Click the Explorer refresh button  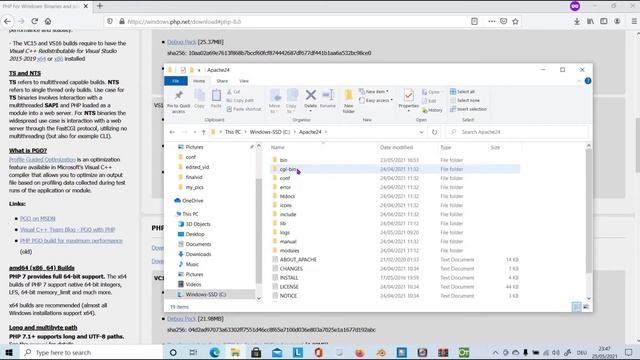[434, 132]
